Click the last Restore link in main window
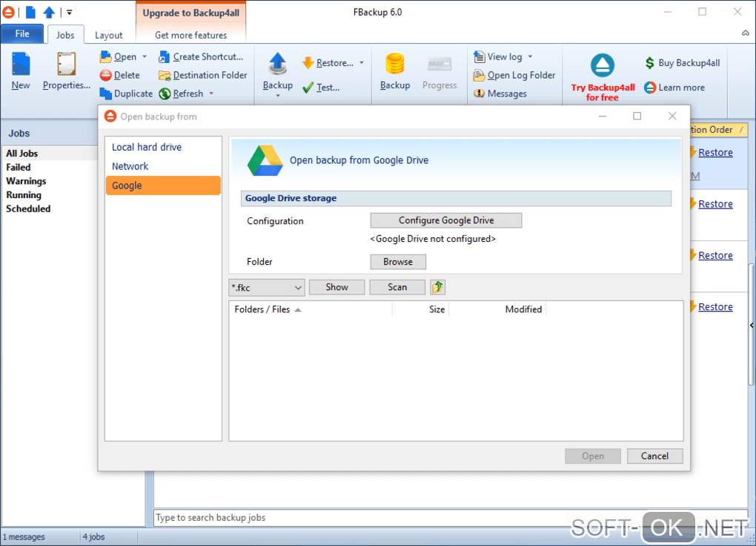 click(x=715, y=307)
